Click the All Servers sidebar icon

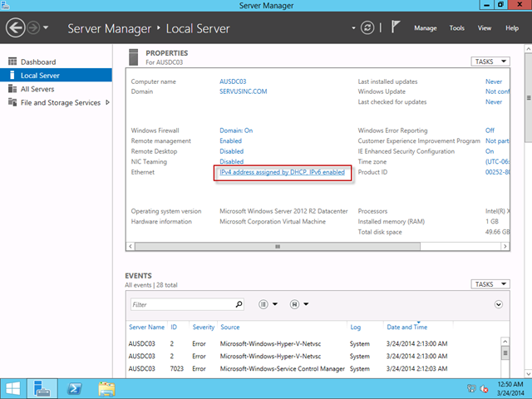tap(12, 89)
